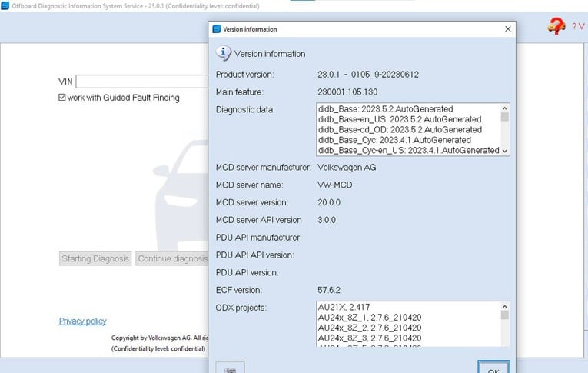Click the Version information dialog title icon
Viewport: 588px width, 373px height.
click(x=217, y=29)
